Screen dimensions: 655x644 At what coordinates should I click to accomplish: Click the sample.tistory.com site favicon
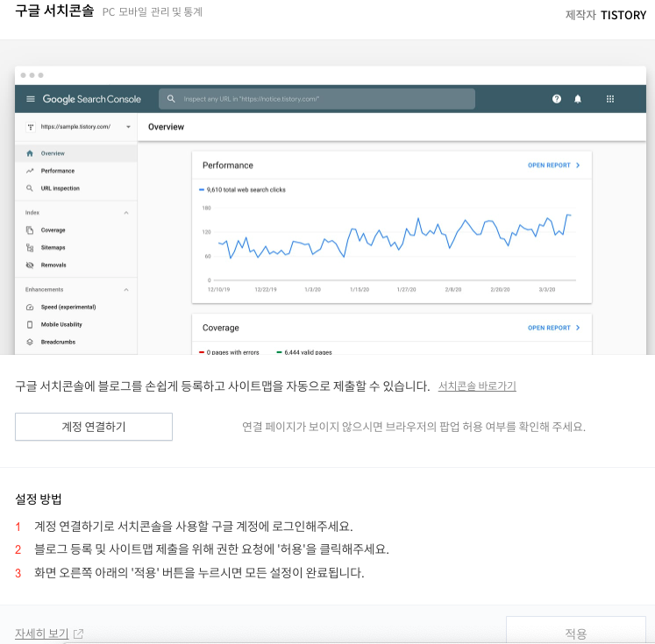[x=31, y=127]
